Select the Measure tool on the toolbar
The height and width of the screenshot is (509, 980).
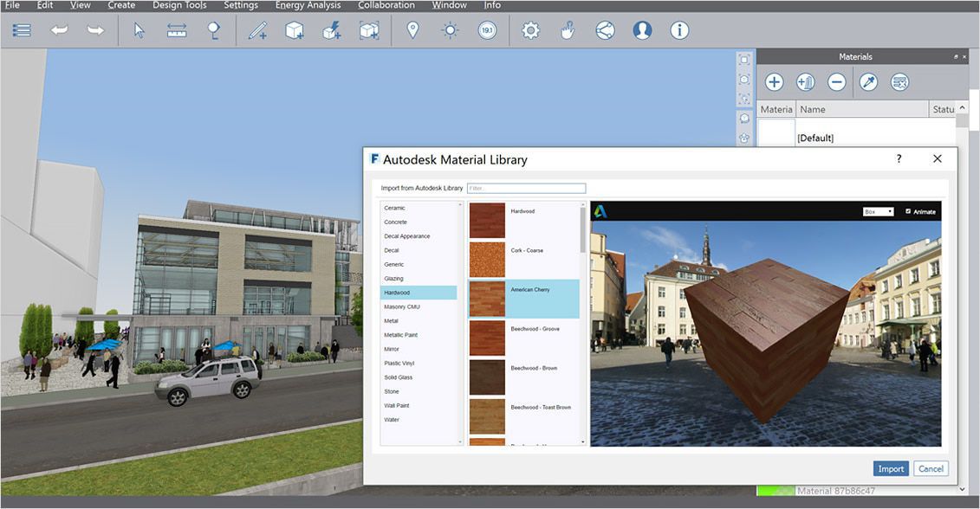(176, 30)
